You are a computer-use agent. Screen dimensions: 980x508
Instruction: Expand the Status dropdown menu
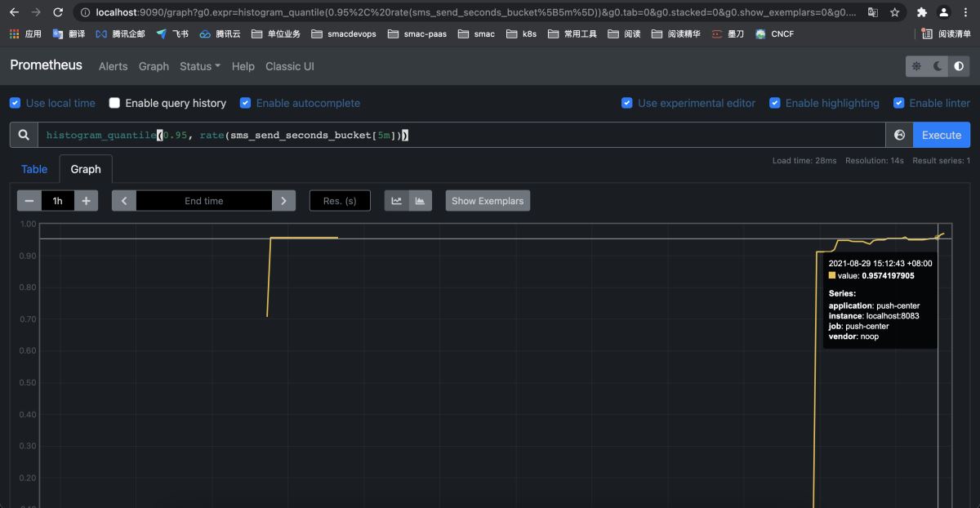tap(200, 66)
